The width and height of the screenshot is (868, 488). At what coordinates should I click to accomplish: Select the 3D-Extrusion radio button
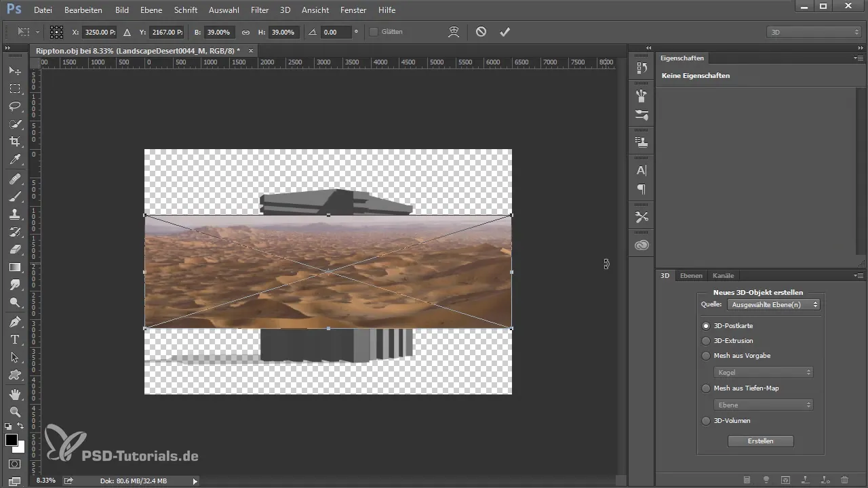pos(706,341)
